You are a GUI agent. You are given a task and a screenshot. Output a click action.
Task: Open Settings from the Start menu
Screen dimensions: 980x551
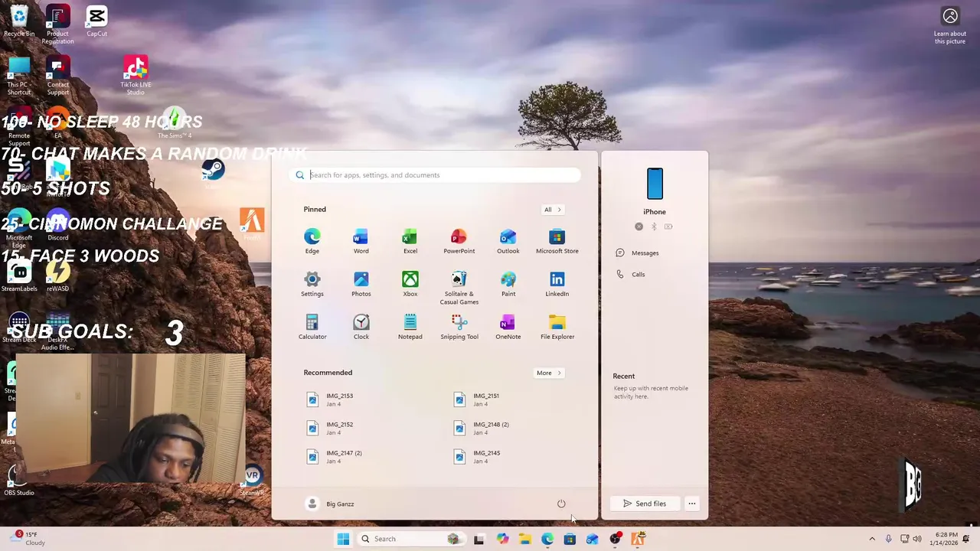point(312,284)
